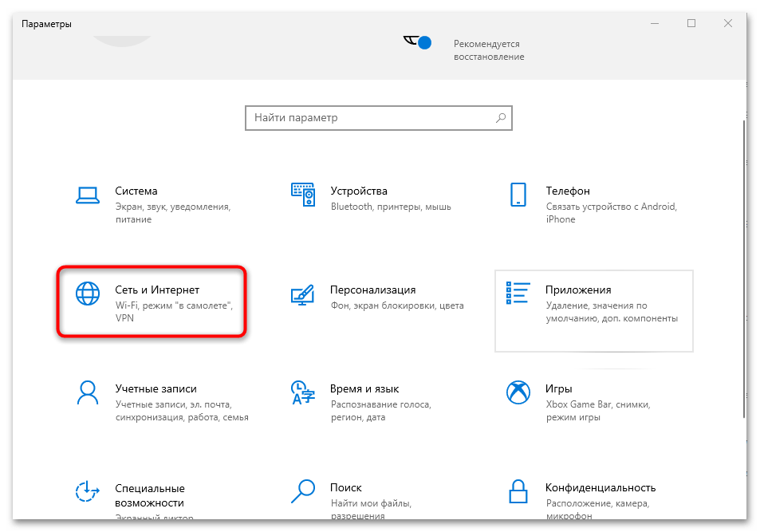
Task: Click the Специальные возможности icon
Action: coord(87,491)
